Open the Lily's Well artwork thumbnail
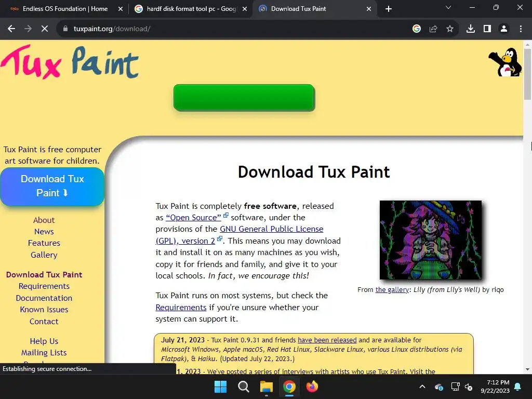532x399 pixels. 431,240
